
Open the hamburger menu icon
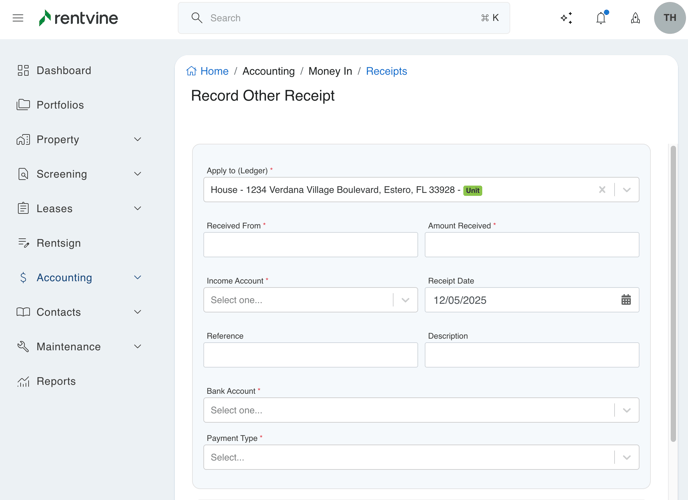pyautogui.click(x=18, y=18)
